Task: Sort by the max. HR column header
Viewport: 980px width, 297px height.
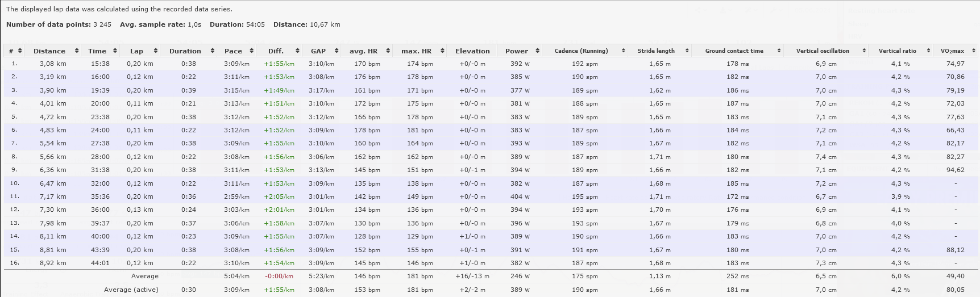Action: pos(417,51)
